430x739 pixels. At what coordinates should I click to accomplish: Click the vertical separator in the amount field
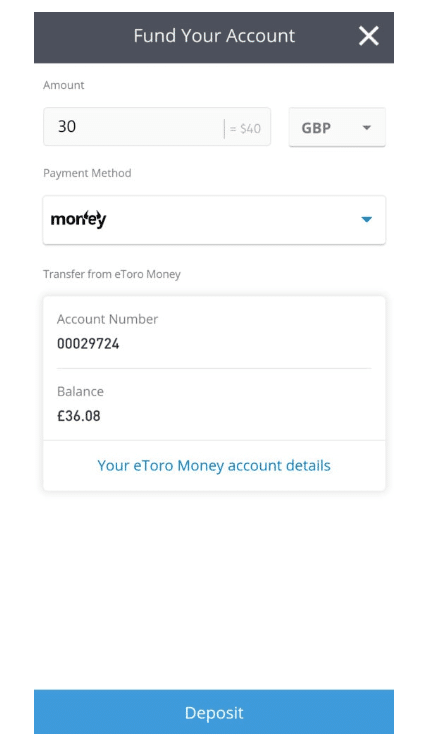224,129
